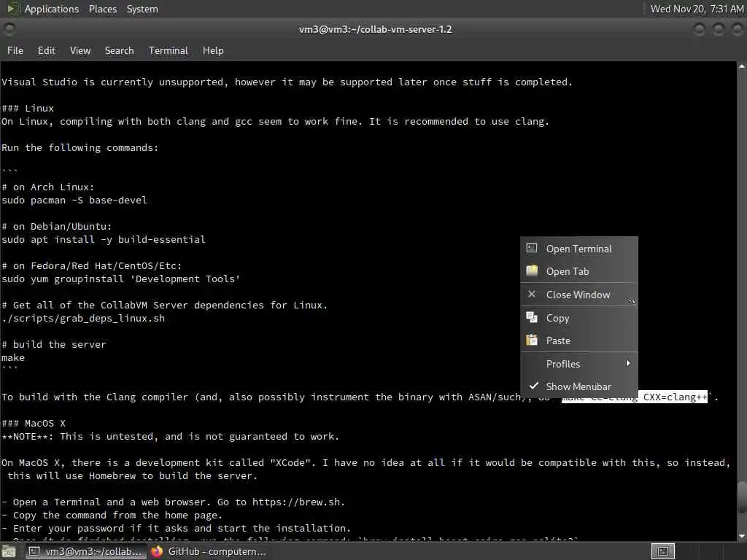The height and width of the screenshot is (560, 747).
Task: Click the '### Linux' heading text
Action: pos(28,108)
